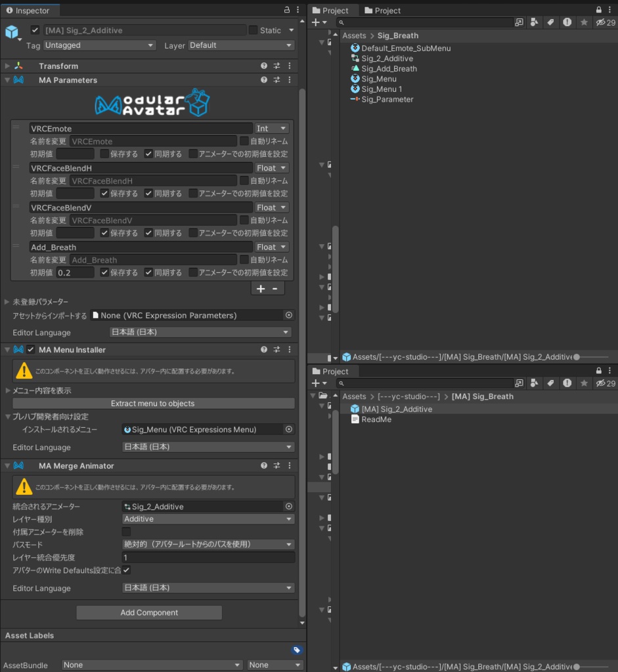Viewport: 618px width, 672px height.
Task: Click レイヤー統合優先度 value field
Action: pyautogui.click(x=208, y=557)
